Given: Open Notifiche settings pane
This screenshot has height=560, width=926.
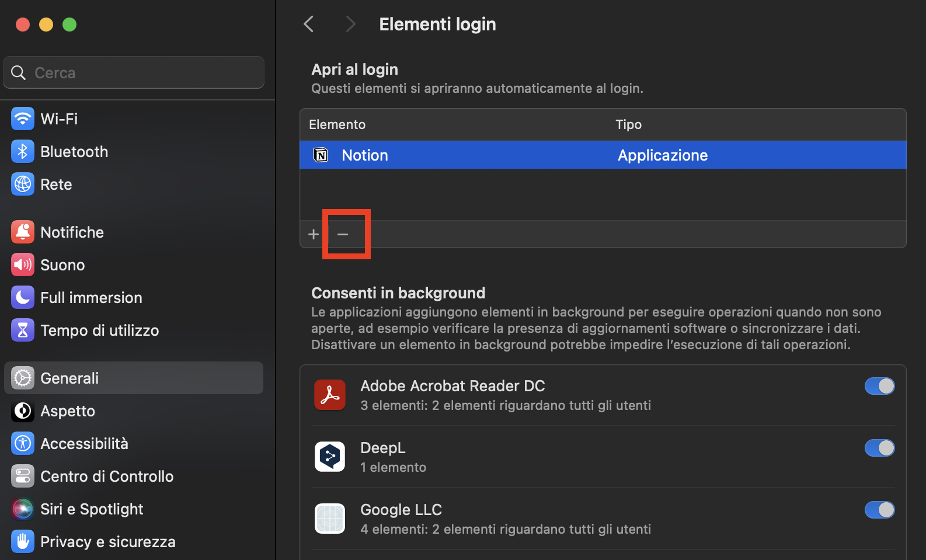Looking at the screenshot, I should [x=134, y=232].
